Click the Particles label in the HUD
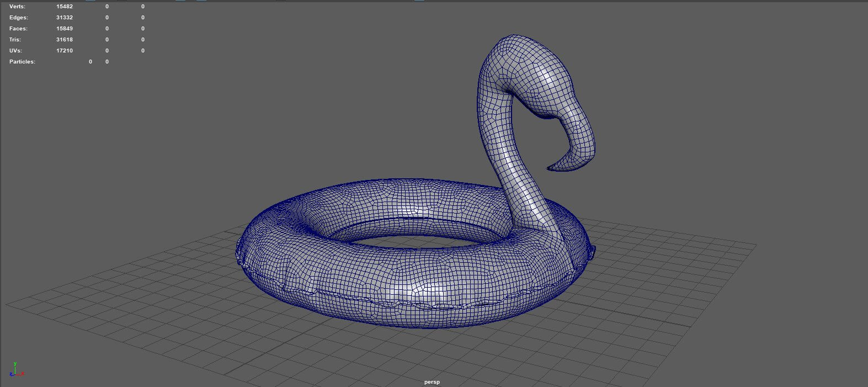The image size is (868, 387). coord(22,62)
